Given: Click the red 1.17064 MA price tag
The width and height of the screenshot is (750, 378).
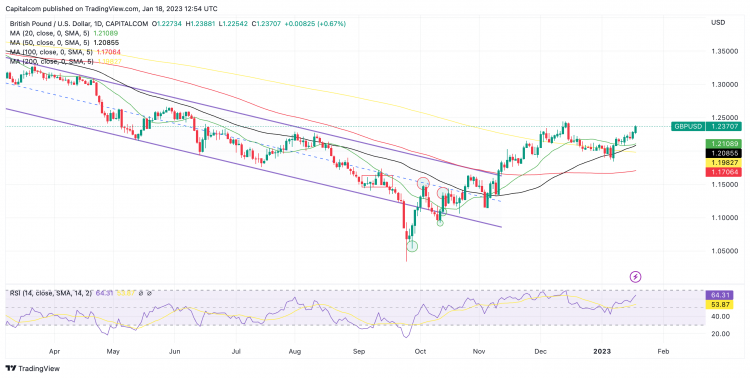Looking at the screenshot, I should click(723, 172).
